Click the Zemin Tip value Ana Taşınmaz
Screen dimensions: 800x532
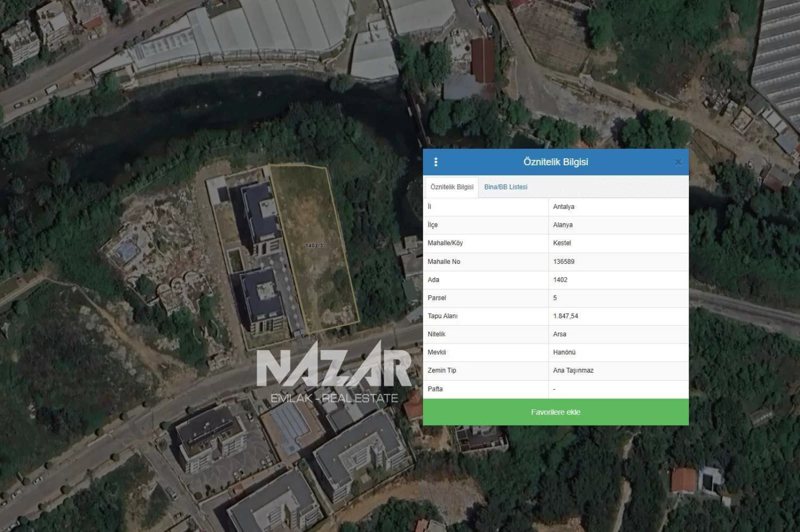[x=573, y=370]
